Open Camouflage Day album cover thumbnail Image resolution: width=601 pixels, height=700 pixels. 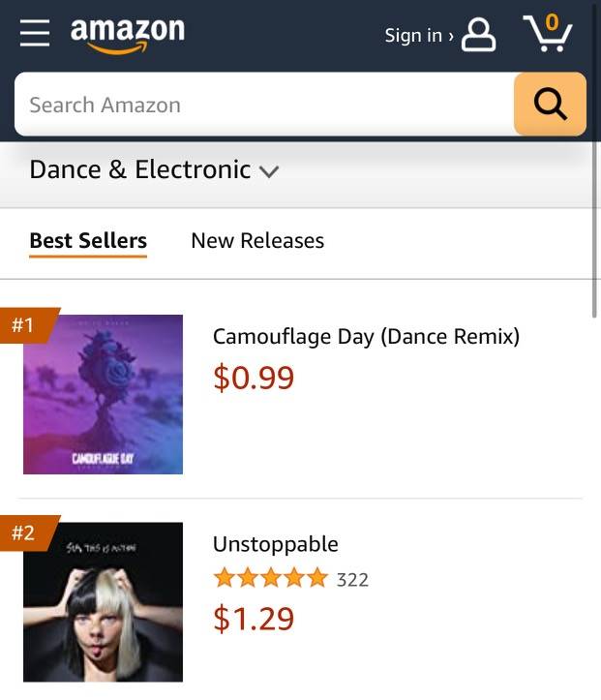coord(103,394)
